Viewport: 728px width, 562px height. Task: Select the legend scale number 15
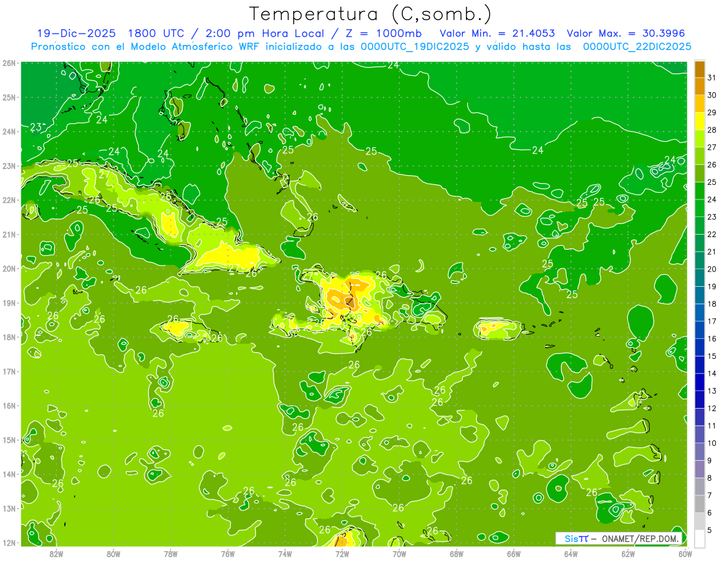click(x=712, y=356)
